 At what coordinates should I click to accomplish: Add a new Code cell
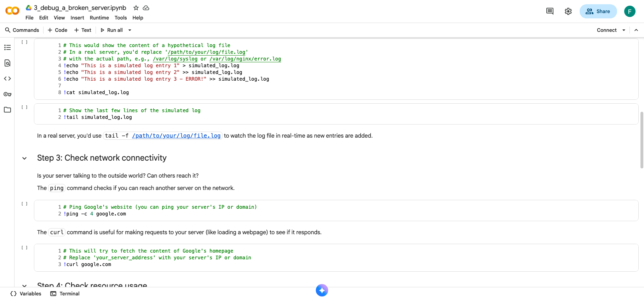[57, 30]
